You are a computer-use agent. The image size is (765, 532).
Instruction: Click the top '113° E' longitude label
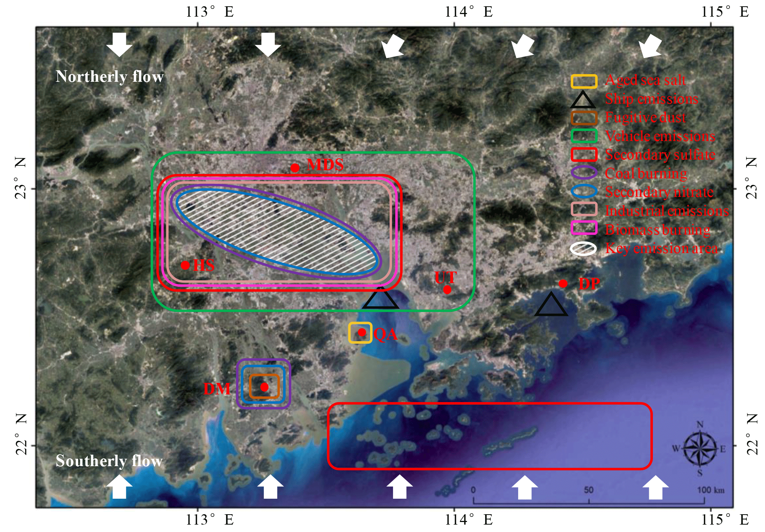209,12
